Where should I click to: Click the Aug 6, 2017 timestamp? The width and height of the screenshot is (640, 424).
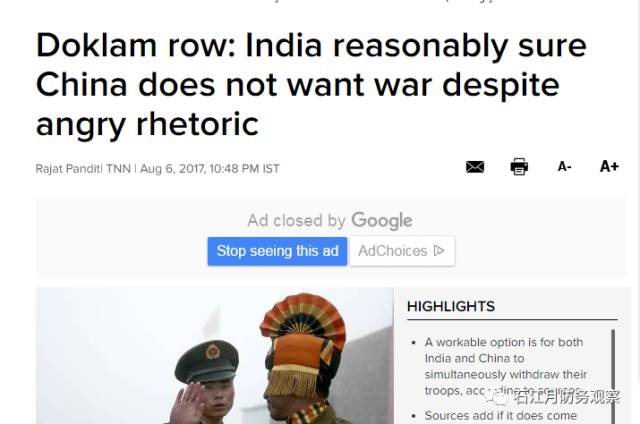coord(210,169)
